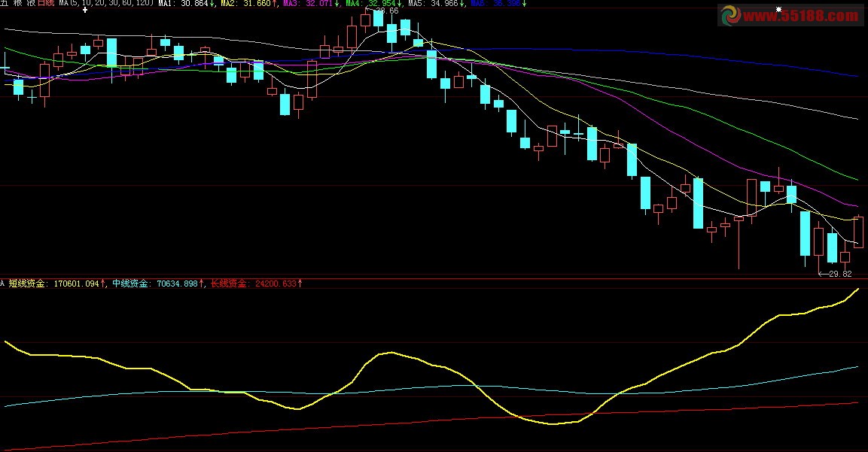Click the MA(5,10,20,30,60,120) indicator label

point(105,3)
